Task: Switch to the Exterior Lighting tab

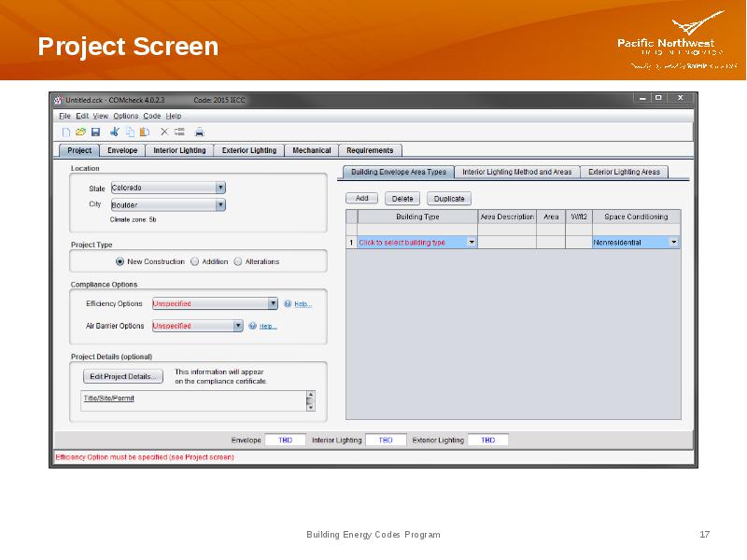Action: (249, 150)
